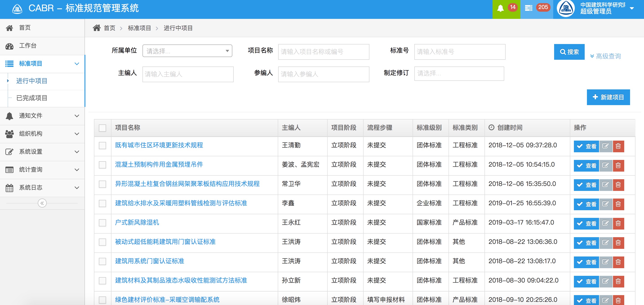Edit the 户式新风除湿机 project
The width and height of the screenshot is (644, 305).
point(606,223)
